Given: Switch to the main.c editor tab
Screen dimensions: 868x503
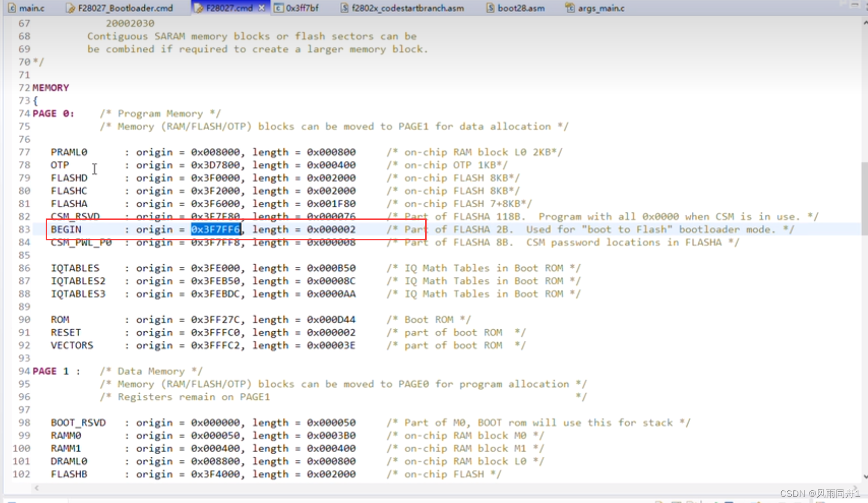Looking at the screenshot, I should [26, 8].
